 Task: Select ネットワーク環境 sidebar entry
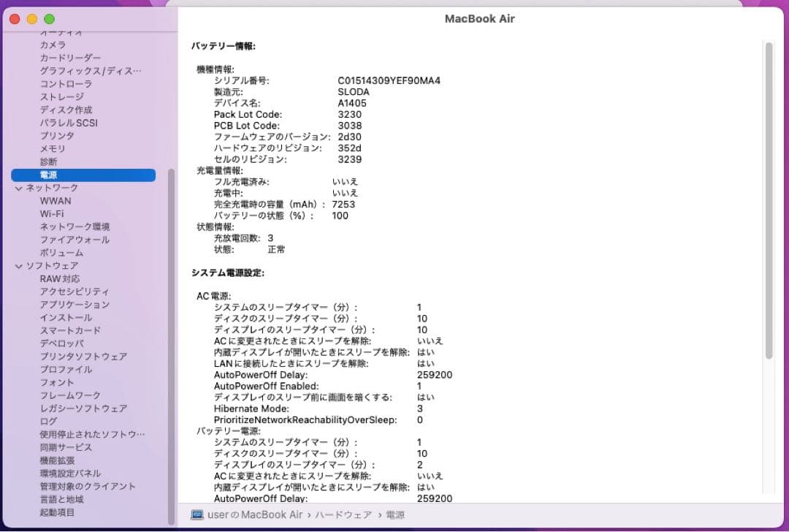75,227
